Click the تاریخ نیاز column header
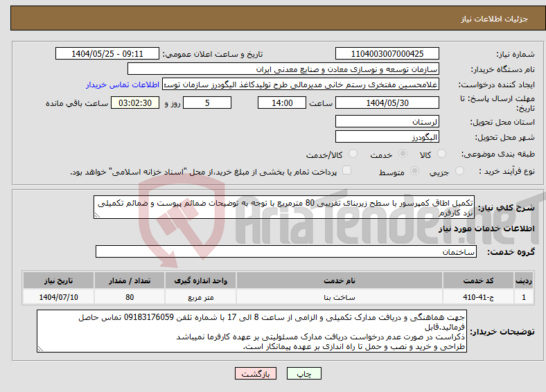Viewport: 546px width, 392px height. coord(58,280)
